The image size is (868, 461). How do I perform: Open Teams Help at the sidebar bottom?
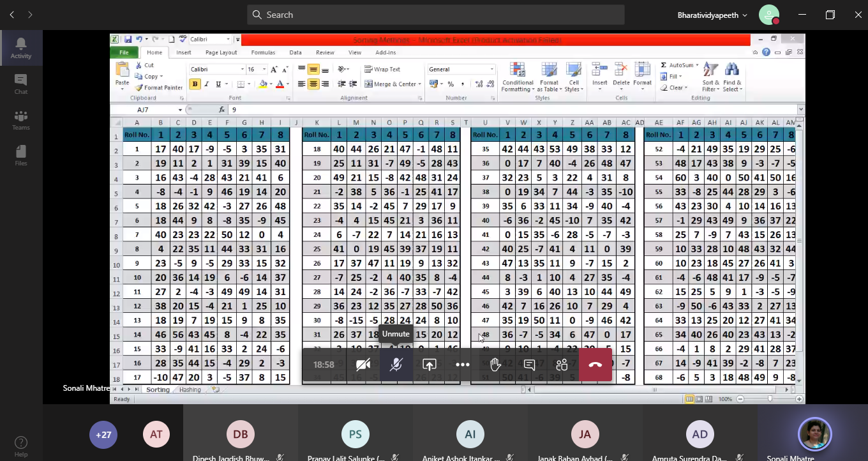click(x=21, y=446)
